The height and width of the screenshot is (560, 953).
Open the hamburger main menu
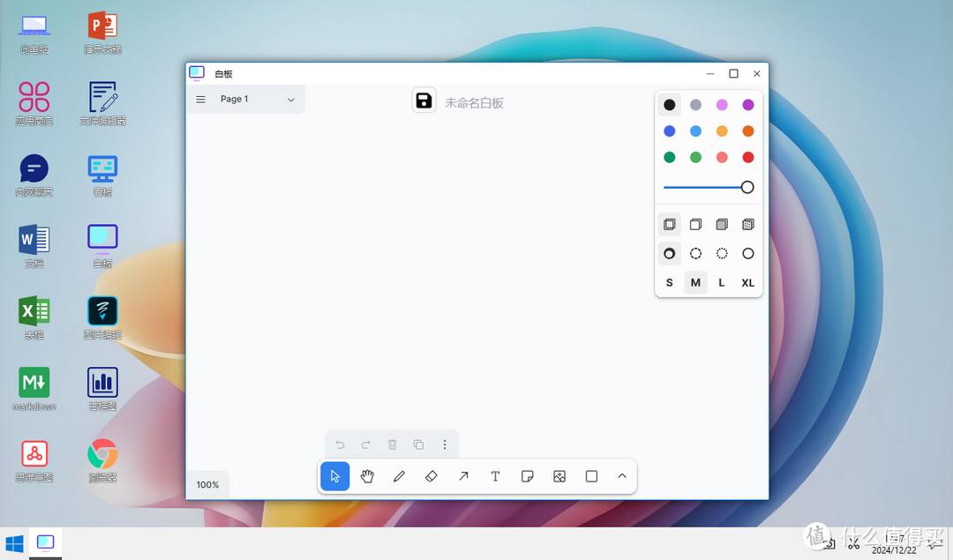(201, 100)
